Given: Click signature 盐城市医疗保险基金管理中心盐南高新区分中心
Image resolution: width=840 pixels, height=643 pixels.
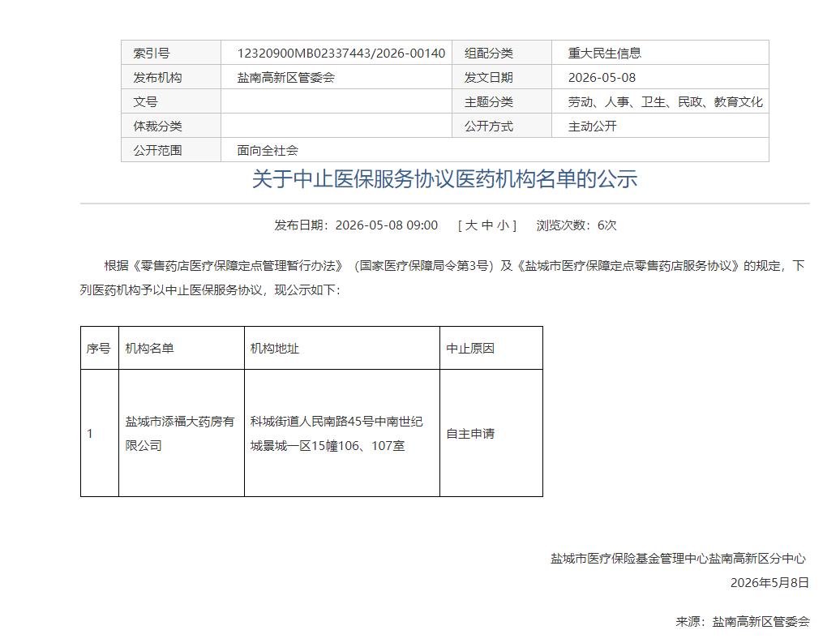Looking at the screenshot, I should (678, 559).
